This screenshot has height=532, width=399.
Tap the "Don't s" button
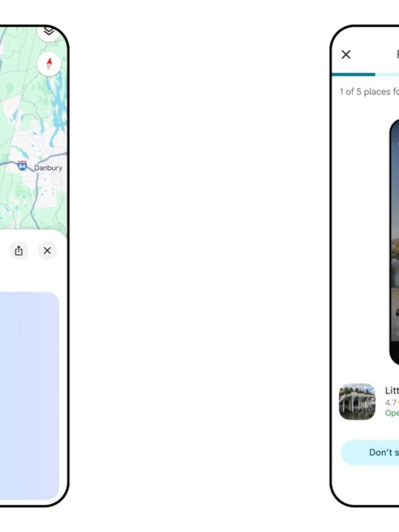(x=370, y=453)
